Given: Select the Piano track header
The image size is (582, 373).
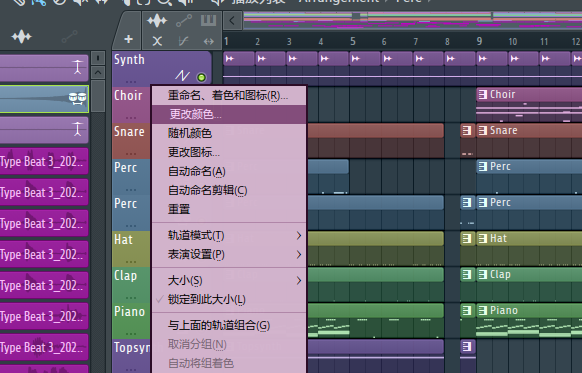Looking at the screenshot, I should point(131,321).
